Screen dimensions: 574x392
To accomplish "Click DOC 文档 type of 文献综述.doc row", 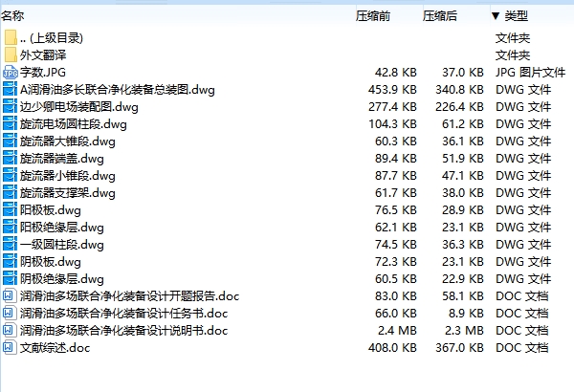I will click(x=522, y=348).
